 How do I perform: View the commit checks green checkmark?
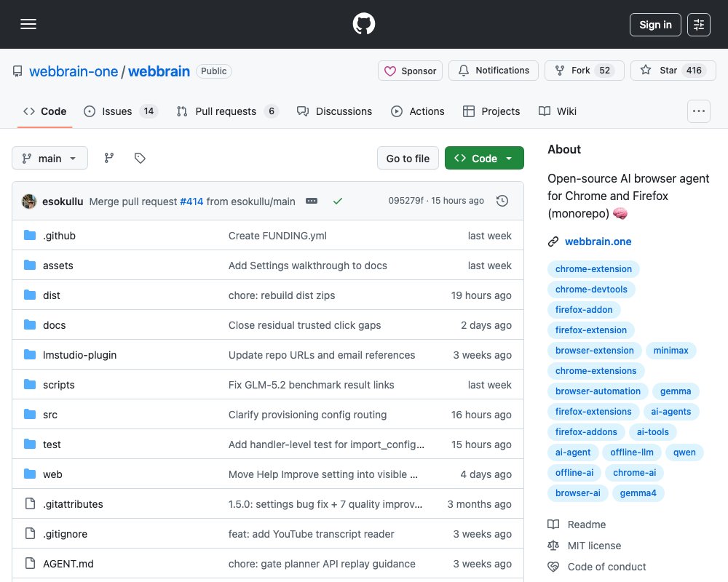click(338, 201)
